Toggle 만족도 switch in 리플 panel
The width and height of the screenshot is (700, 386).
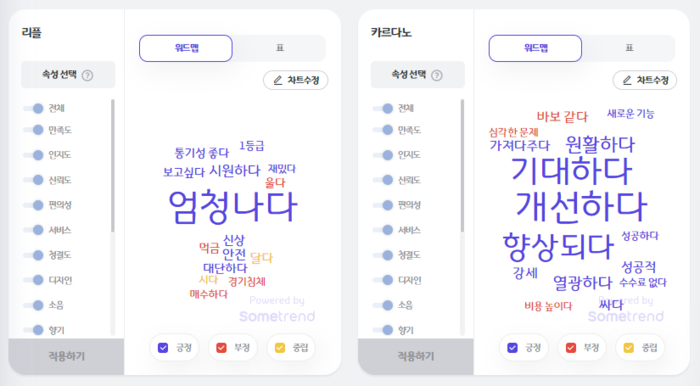(x=34, y=130)
